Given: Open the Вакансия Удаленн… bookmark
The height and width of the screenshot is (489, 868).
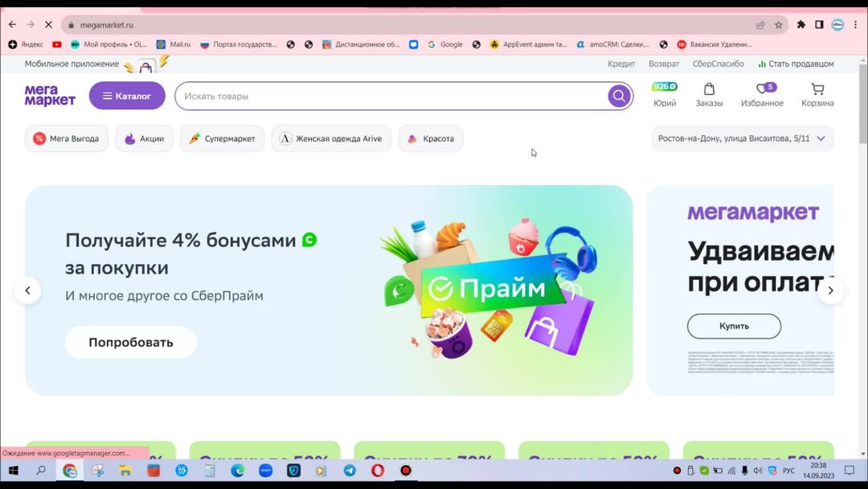Looking at the screenshot, I should point(714,44).
